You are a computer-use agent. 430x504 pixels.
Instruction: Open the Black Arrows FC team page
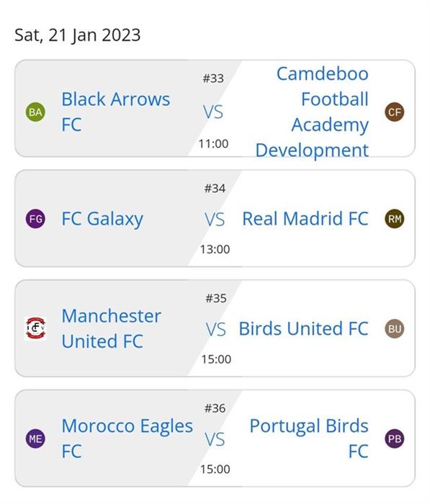click(116, 112)
